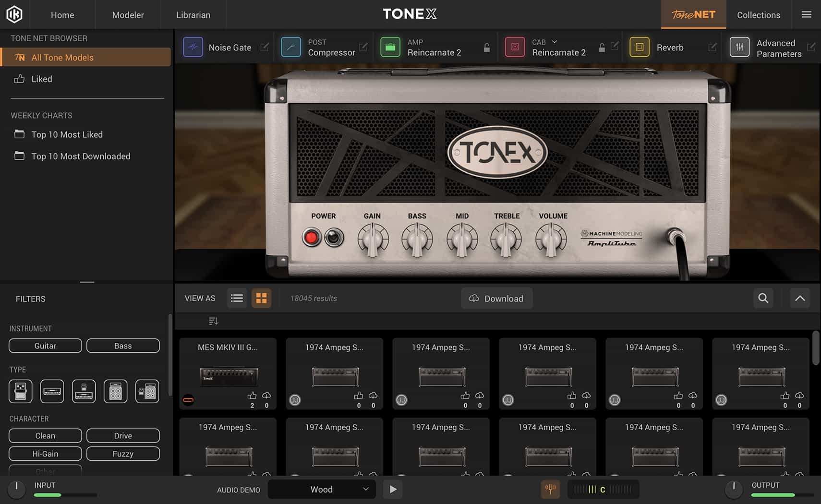This screenshot has height=504, width=821.
Task: Toggle the AMP lock icon
Action: tap(487, 48)
